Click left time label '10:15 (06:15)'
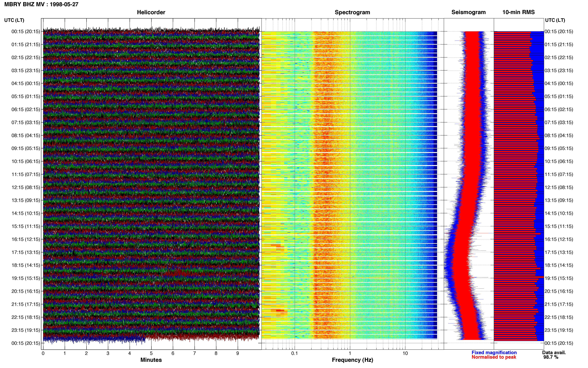The image size is (588, 368). [x=26, y=161]
